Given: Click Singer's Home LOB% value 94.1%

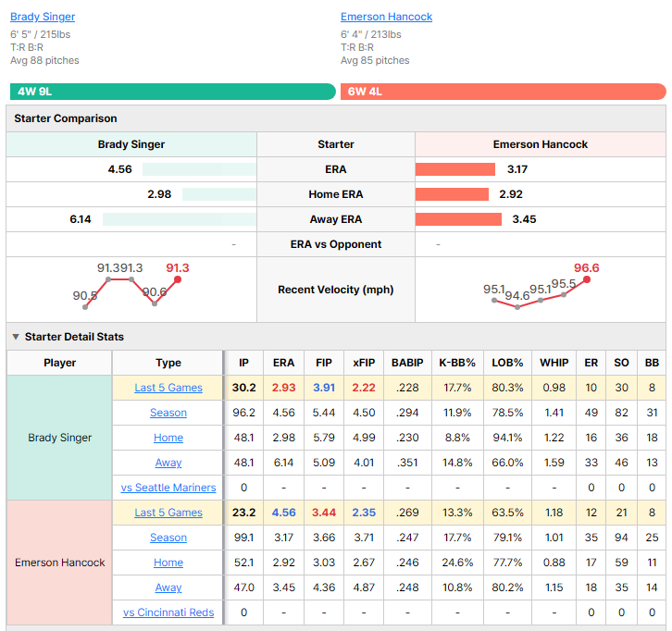Looking at the screenshot, I should pos(507,438).
